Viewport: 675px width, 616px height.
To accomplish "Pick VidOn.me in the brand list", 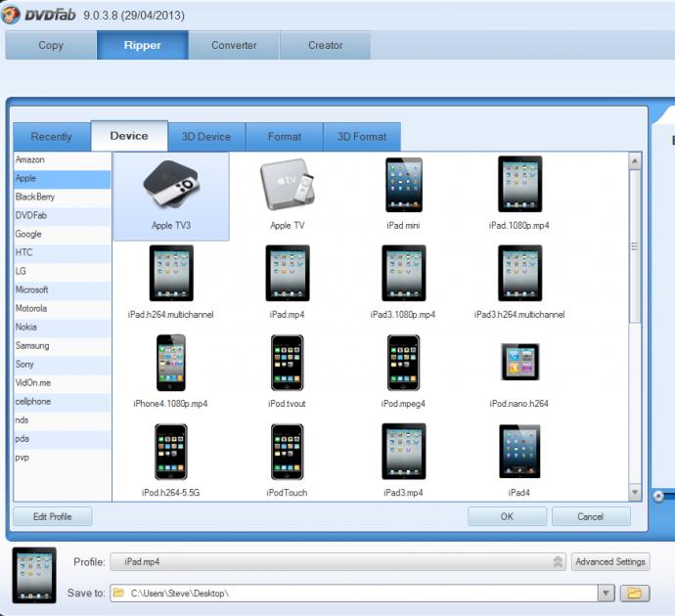I will (62, 383).
